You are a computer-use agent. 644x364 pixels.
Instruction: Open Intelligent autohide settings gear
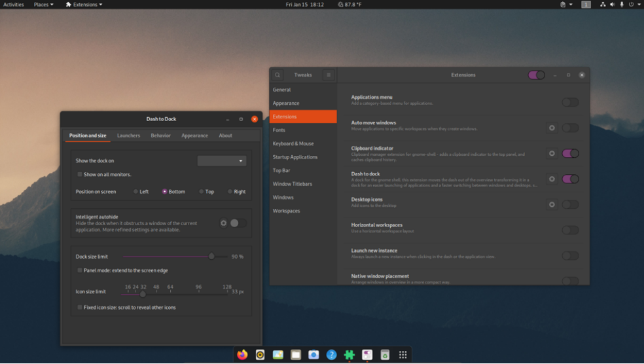tap(223, 223)
